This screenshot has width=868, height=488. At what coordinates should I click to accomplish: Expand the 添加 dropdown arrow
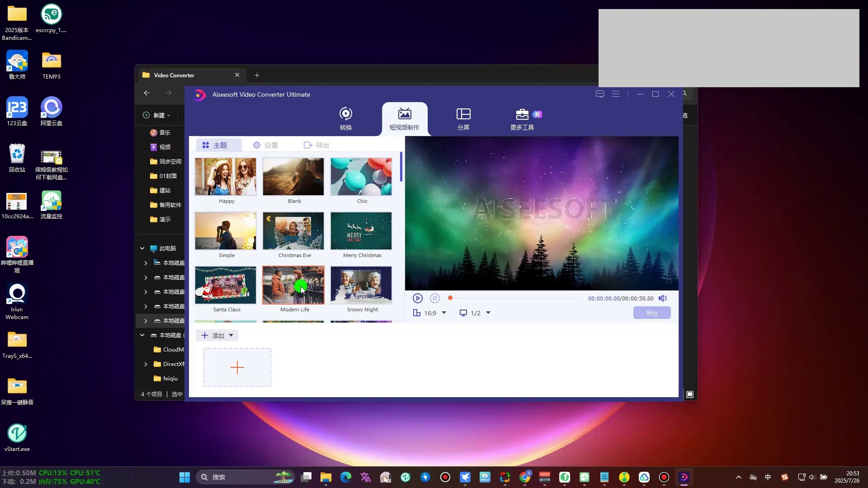point(231,335)
